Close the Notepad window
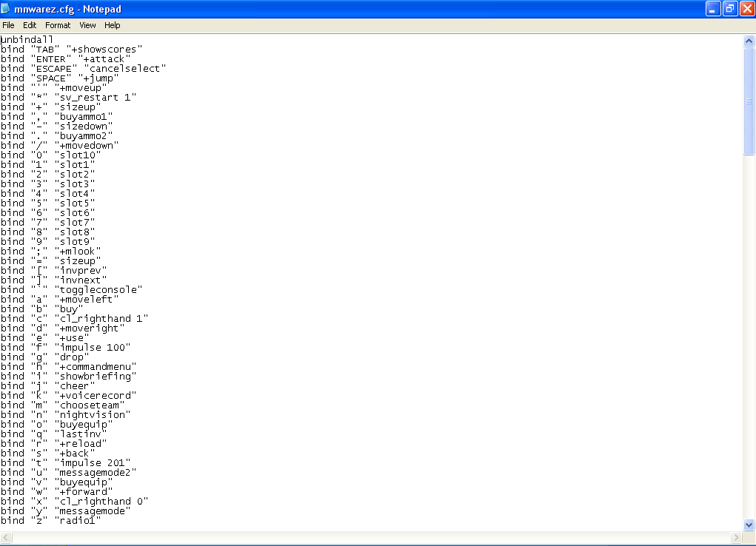 point(747,9)
